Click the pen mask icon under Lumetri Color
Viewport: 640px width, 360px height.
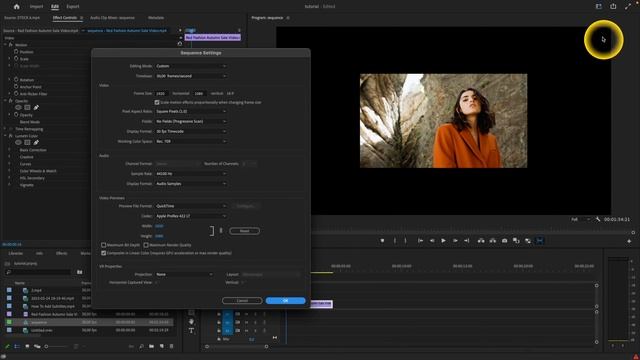[x=36, y=142]
